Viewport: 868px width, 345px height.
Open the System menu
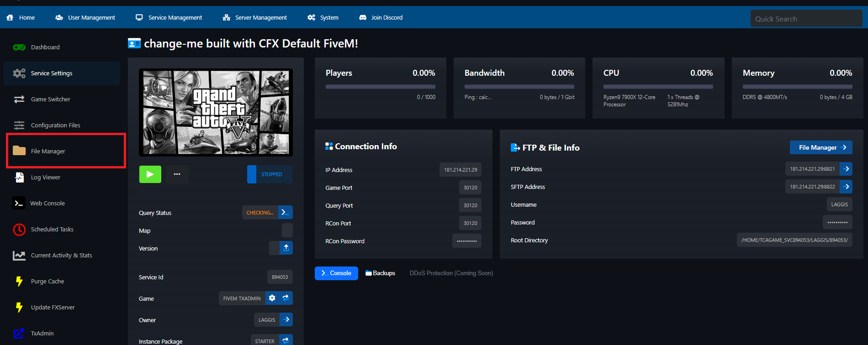tap(323, 17)
